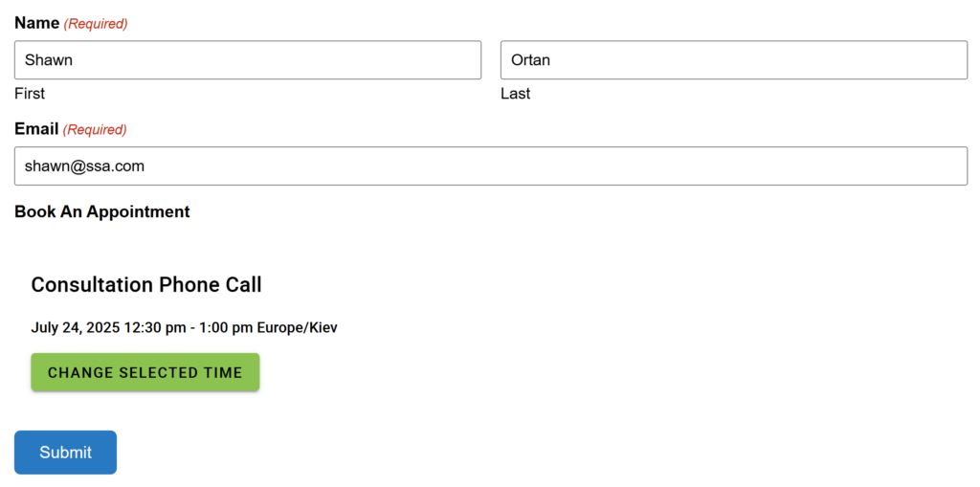Image resolution: width=980 pixels, height=487 pixels.
Task: Click the July 24, 2025 date text
Action: [x=75, y=328]
